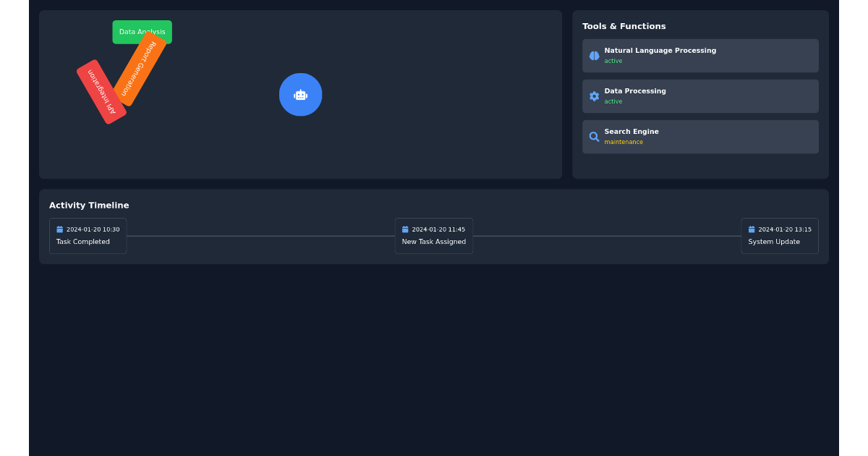Click the calendar icon beside System Update
Screen dimensions: 868x456
(752, 229)
